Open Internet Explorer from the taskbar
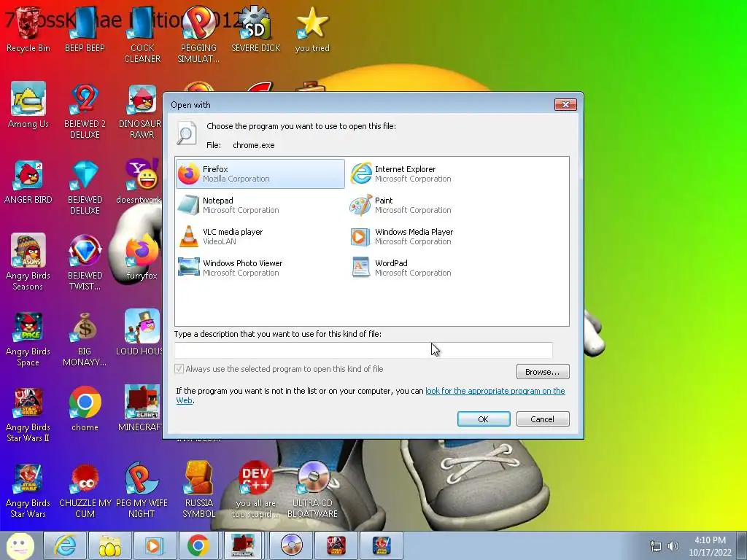Viewport: 747px width, 560px height. (65, 545)
